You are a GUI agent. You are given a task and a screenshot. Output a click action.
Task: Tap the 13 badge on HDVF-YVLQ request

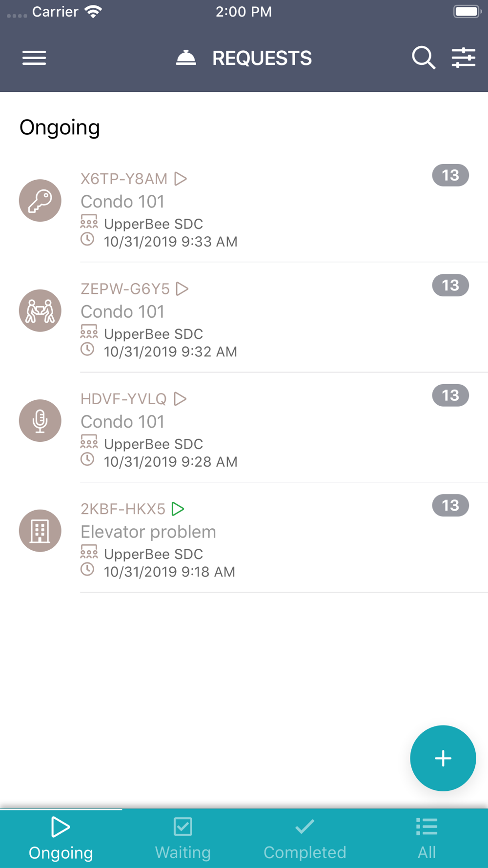450,395
